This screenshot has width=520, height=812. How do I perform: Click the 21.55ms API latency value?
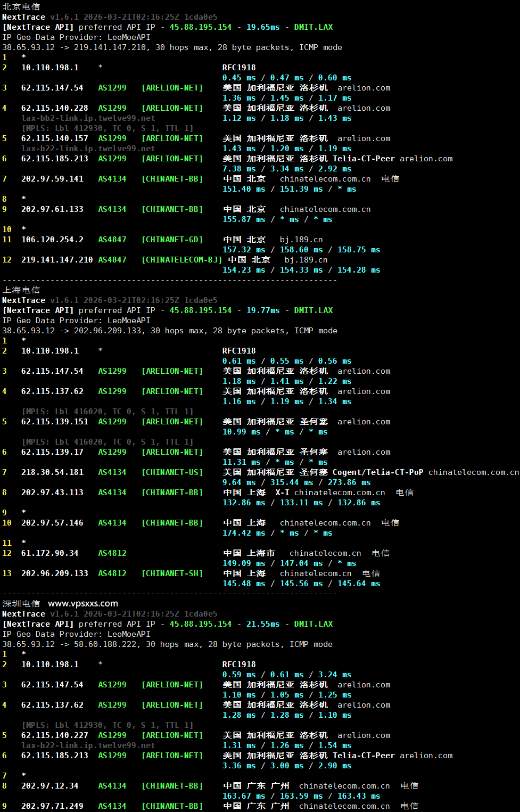point(263,624)
